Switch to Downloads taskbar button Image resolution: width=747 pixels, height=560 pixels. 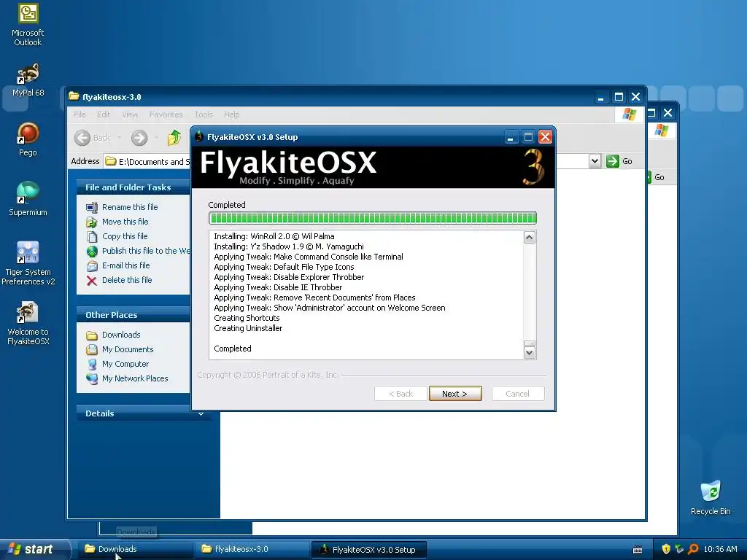[x=133, y=550]
